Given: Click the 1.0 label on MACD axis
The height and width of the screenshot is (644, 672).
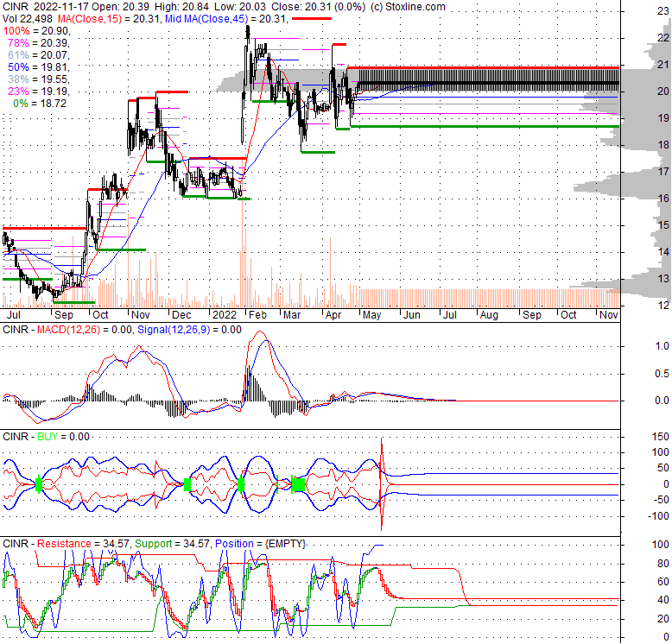Looking at the screenshot, I should coord(662,346).
